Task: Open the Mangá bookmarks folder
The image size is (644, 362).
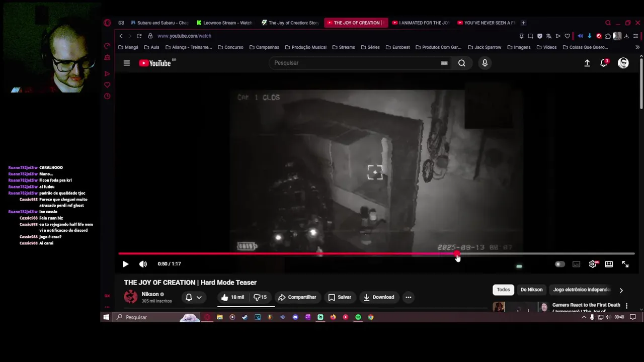Action: coord(128,47)
